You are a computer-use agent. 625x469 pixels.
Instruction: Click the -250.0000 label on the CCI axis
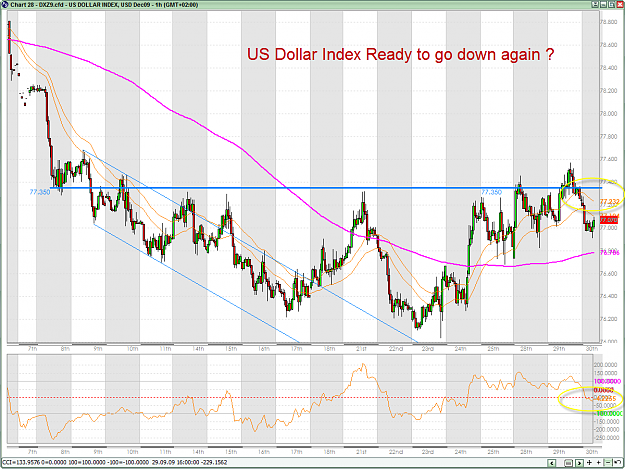click(x=606, y=438)
